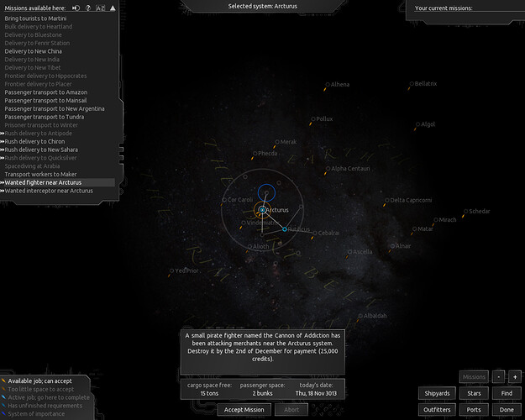
Task: Select the Ascella star system
Action: 349,252
